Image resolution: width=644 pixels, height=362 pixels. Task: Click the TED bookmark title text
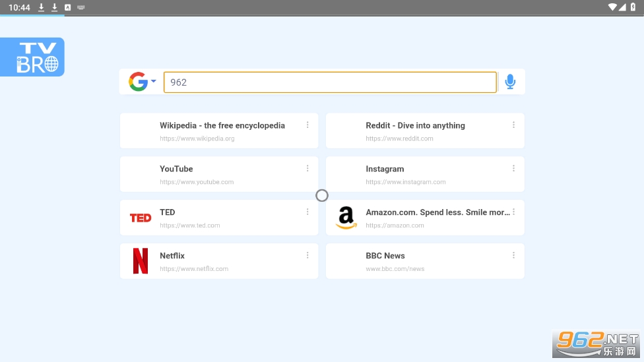coord(167,212)
